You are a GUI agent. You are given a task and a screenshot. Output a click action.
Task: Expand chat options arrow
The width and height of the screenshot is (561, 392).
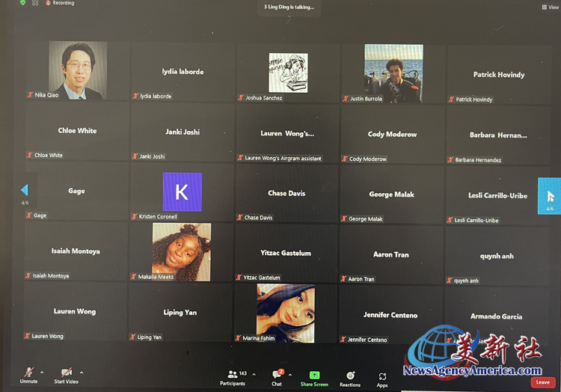[x=290, y=375]
